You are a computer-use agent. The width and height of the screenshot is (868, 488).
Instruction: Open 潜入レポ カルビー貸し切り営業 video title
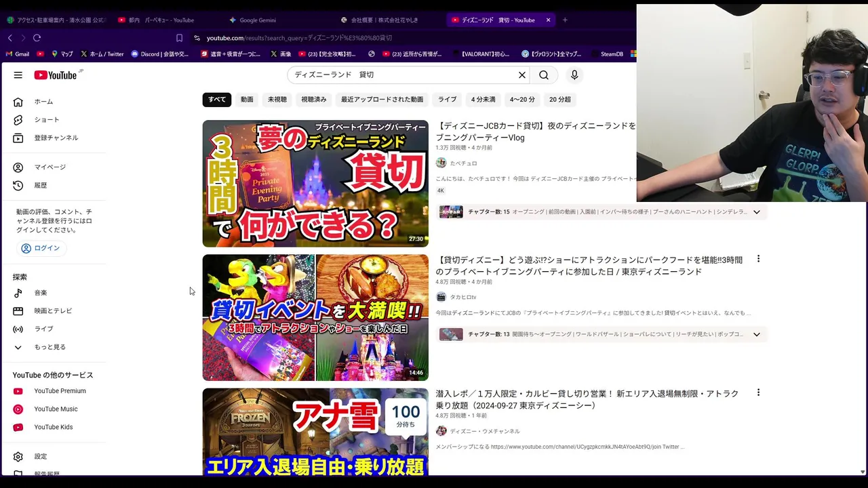[x=587, y=399]
